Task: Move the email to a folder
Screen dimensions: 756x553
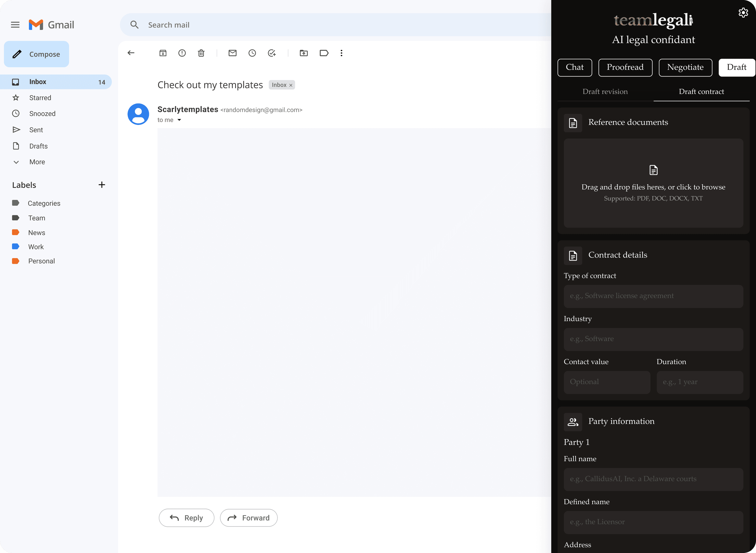Action: [304, 53]
